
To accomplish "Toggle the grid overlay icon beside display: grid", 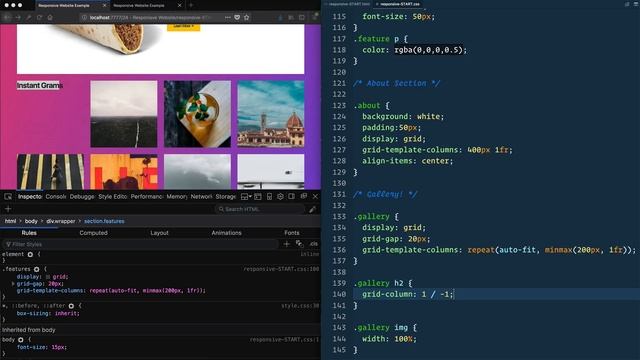I will coord(48,277).
